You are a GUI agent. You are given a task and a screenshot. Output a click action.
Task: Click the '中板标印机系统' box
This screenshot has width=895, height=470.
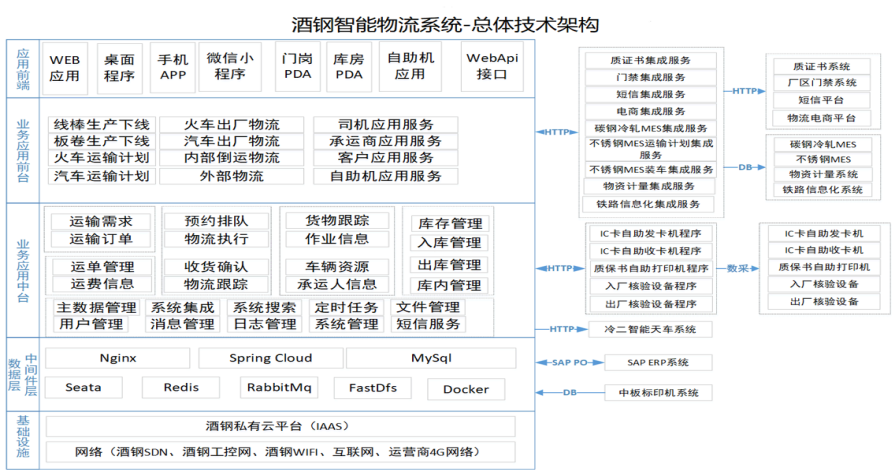click(x=658, y=393)
